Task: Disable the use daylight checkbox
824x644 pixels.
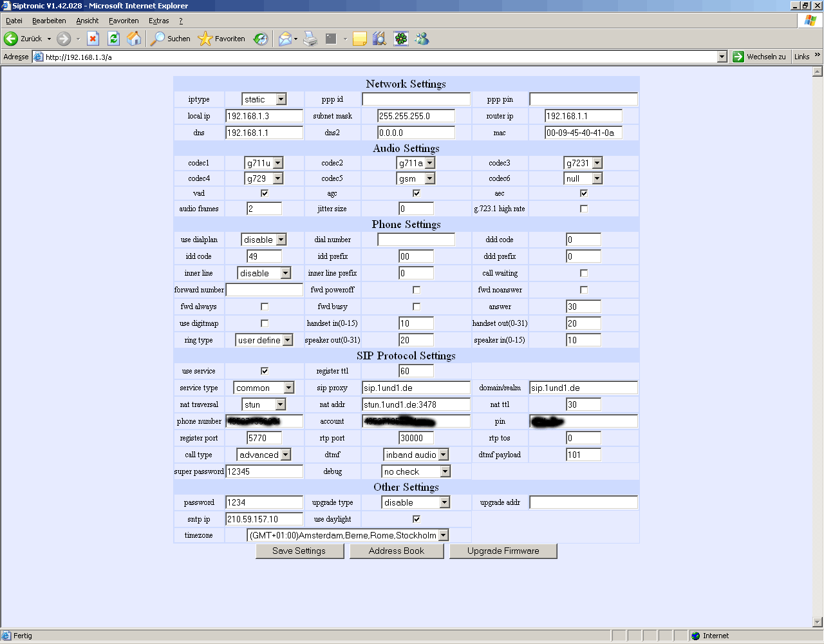Action: [x=417, y=519]
